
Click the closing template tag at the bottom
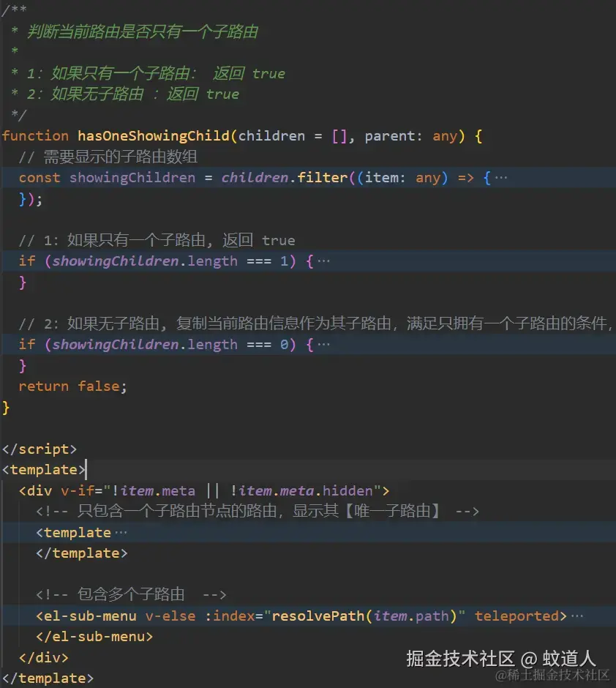tap(48, 678)
